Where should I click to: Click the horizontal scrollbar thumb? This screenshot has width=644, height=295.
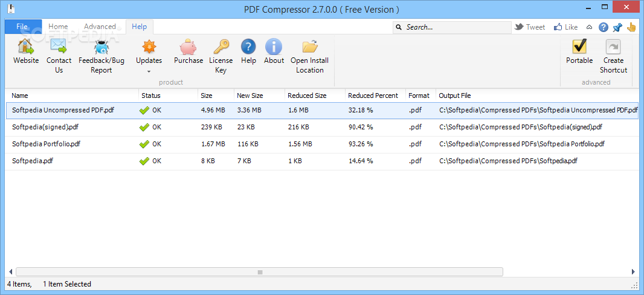point(259,272)
